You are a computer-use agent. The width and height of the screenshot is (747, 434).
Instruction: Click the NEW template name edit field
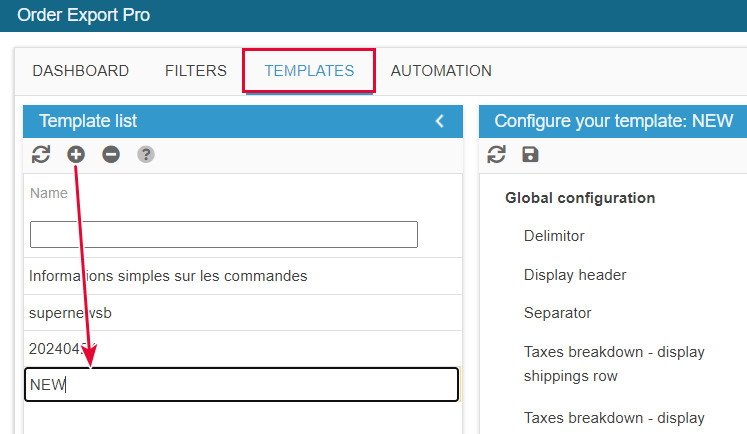click(x=241, y=385)
